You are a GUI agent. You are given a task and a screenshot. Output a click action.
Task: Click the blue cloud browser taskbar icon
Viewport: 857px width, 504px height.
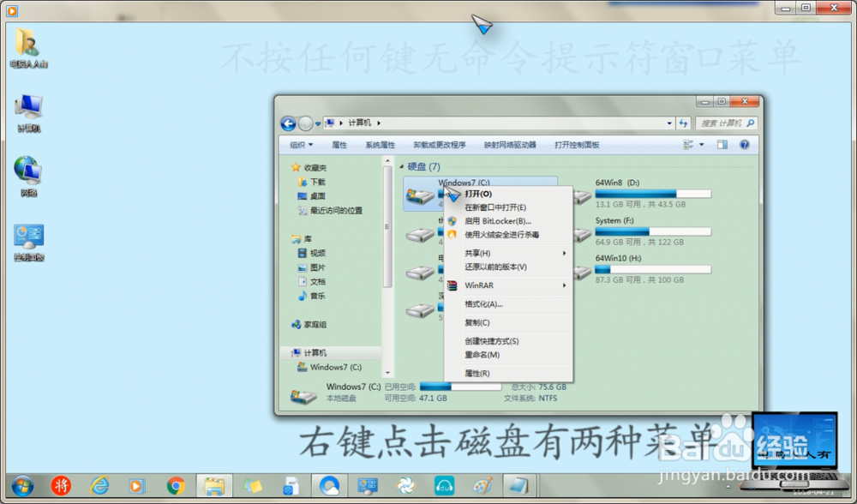329,485
